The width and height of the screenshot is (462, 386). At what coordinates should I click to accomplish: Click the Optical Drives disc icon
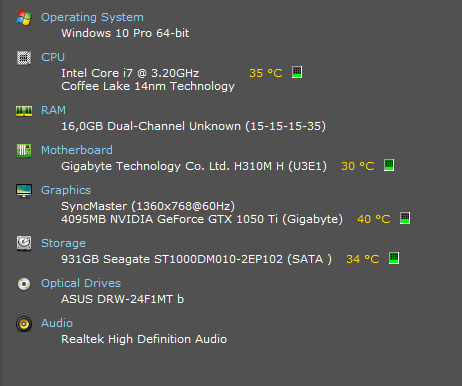(x=24, y=284)
